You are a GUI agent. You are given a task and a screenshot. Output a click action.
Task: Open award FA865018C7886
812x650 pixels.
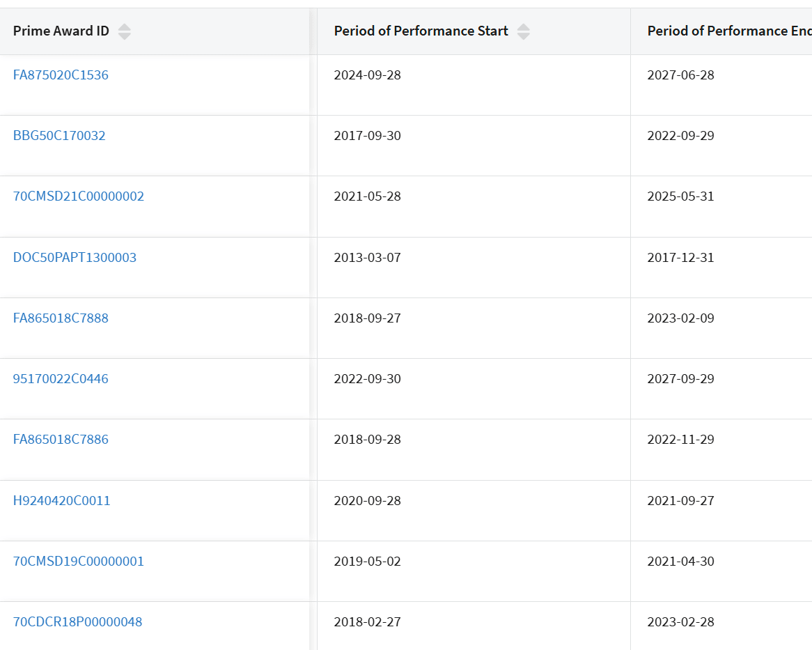pos(61,440)
